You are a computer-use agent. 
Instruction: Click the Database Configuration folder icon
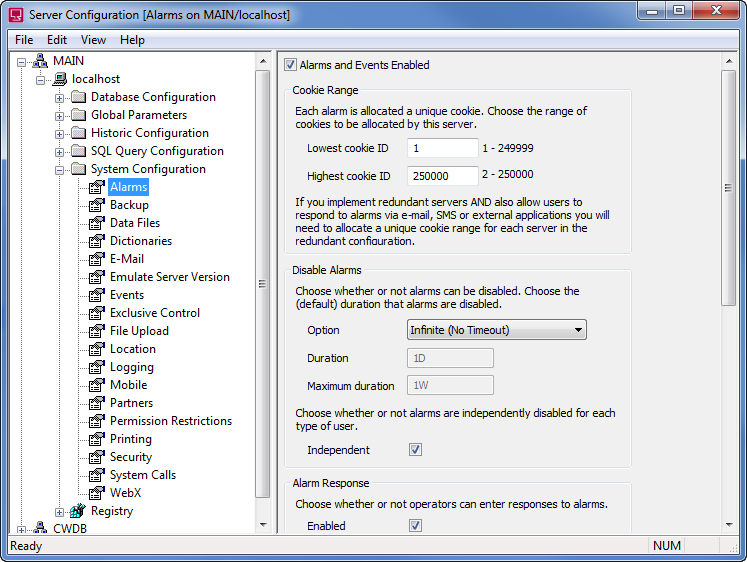[x=78, y=97]
